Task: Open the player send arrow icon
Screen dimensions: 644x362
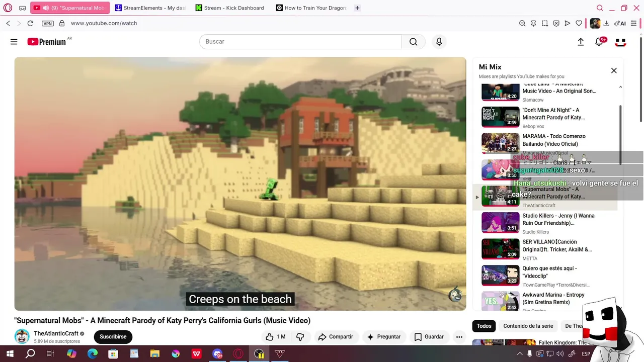Action: [x=568, y=23]
